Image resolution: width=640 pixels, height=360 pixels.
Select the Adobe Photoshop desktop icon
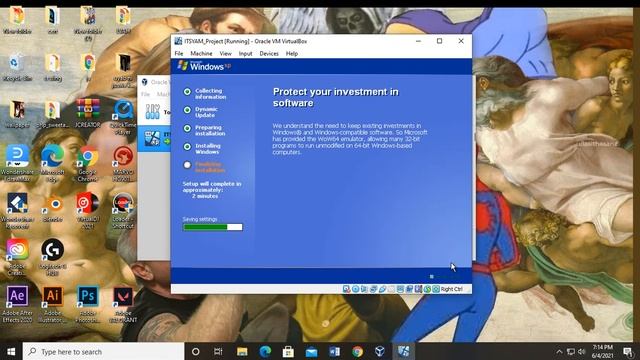coord(88,304)
